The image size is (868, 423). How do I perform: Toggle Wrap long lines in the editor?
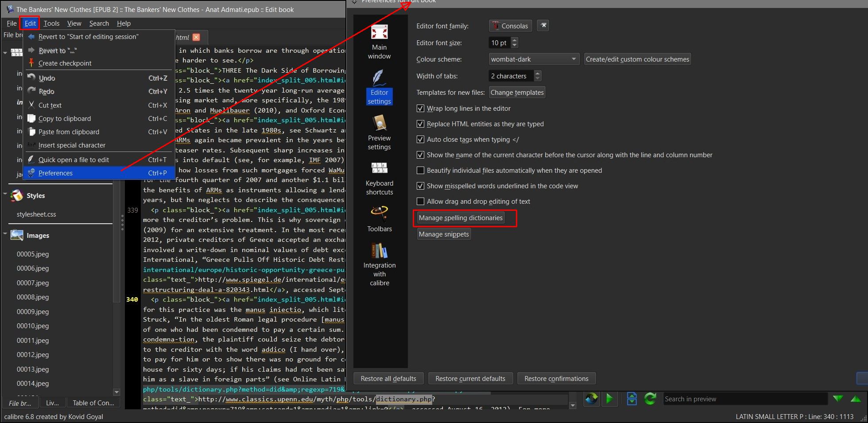420,109
